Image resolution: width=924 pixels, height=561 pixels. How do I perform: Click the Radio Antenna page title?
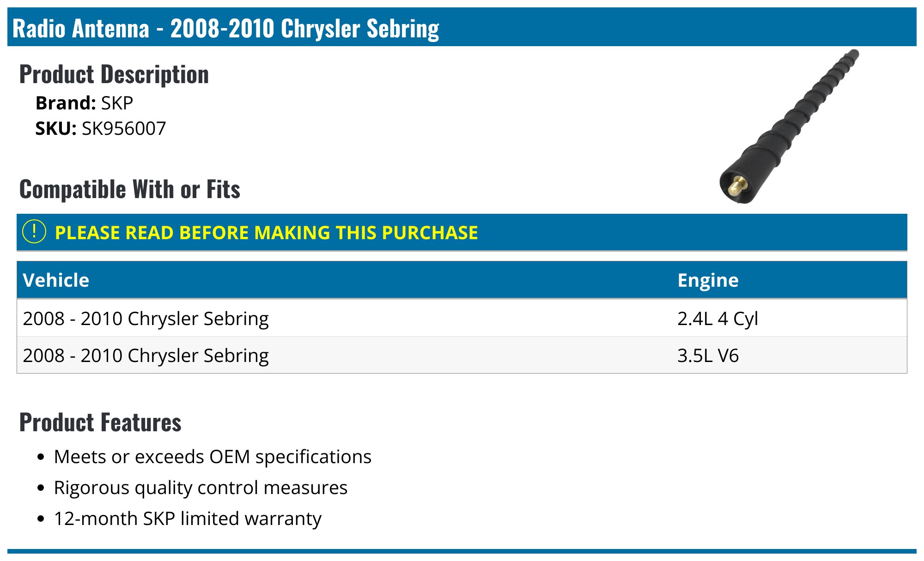pos(226,28)
